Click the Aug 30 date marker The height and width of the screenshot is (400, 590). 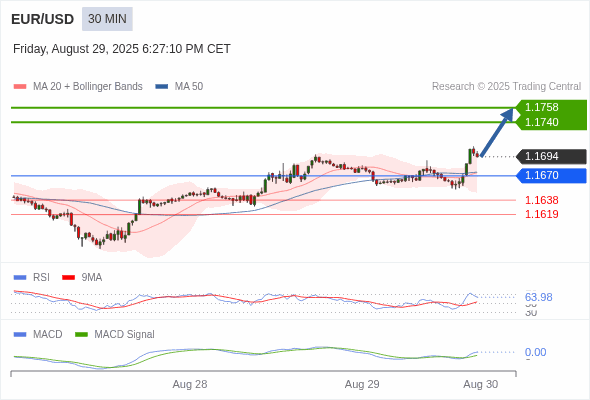click(x=481, y=384)
